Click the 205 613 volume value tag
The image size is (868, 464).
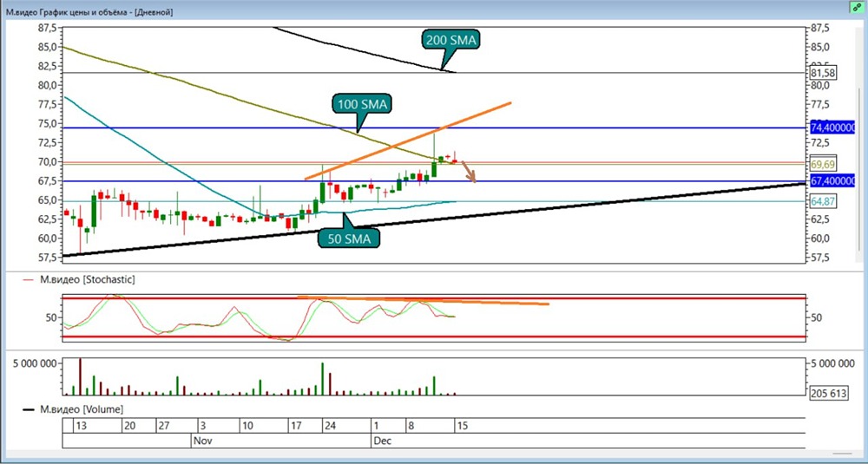[829, 393]
